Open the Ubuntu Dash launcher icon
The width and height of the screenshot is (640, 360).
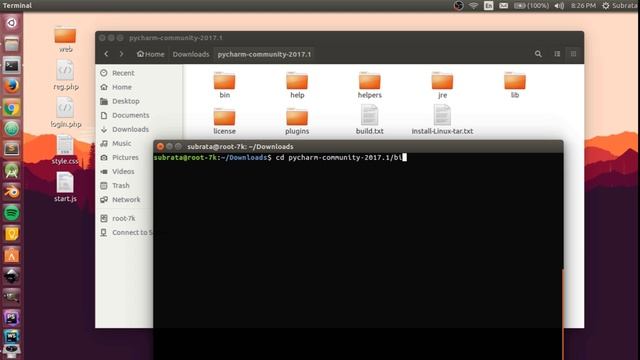coord(11,23)
